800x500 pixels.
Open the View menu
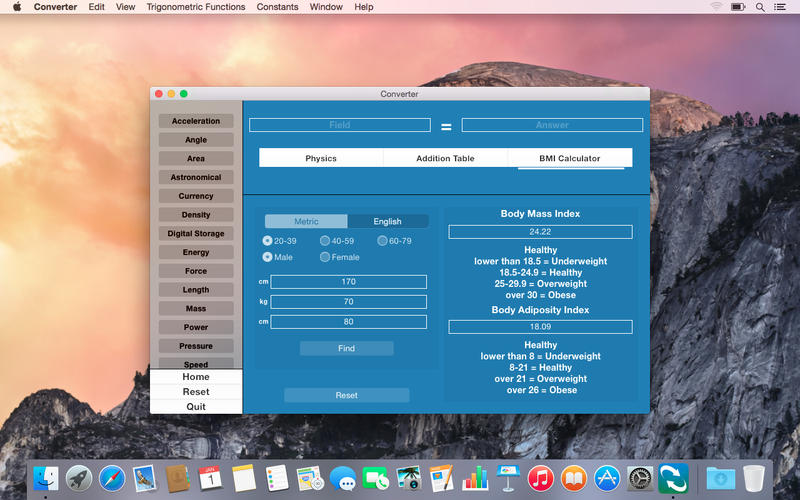[126, 7]
